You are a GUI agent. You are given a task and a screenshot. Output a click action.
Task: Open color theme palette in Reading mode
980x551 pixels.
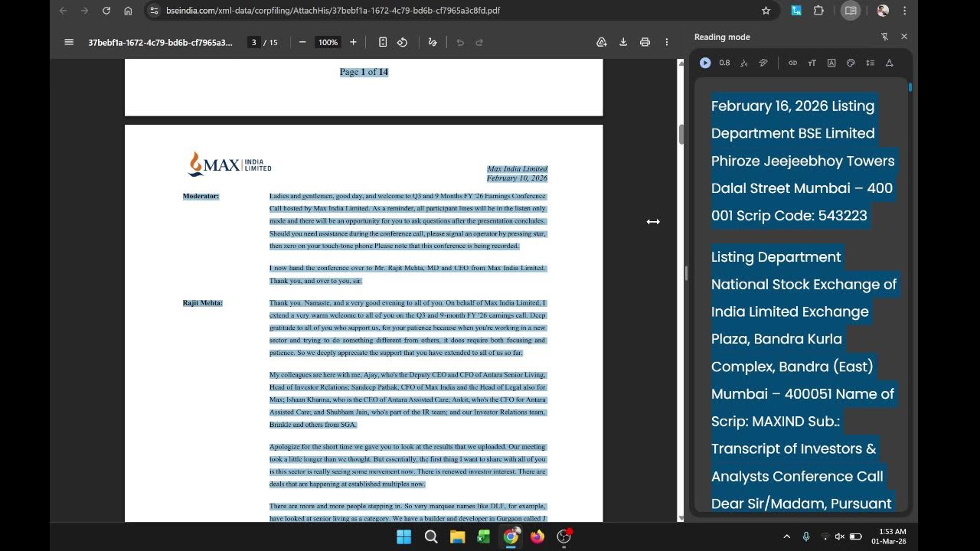coord(851,63)
